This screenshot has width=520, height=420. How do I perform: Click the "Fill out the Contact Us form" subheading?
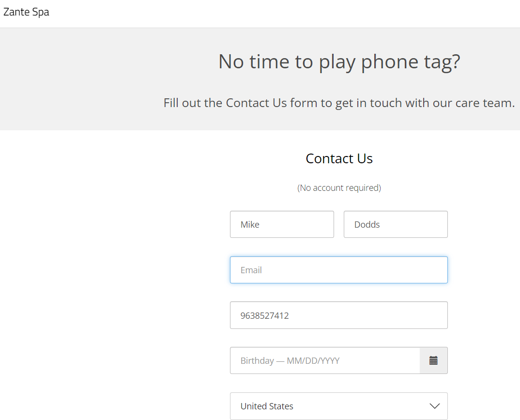(x=339, y=103)
